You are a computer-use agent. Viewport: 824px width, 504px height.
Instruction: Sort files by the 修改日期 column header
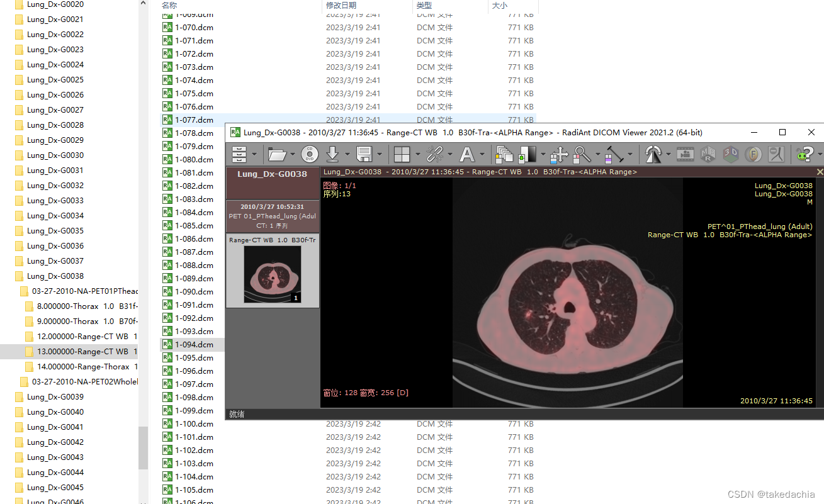[343, 6]
